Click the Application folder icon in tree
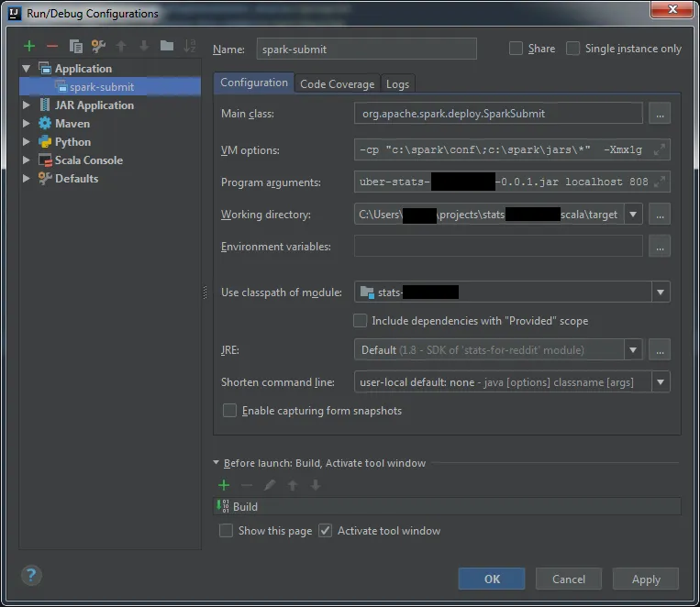The width and height of the screenshot is (700, 607). 45,68
